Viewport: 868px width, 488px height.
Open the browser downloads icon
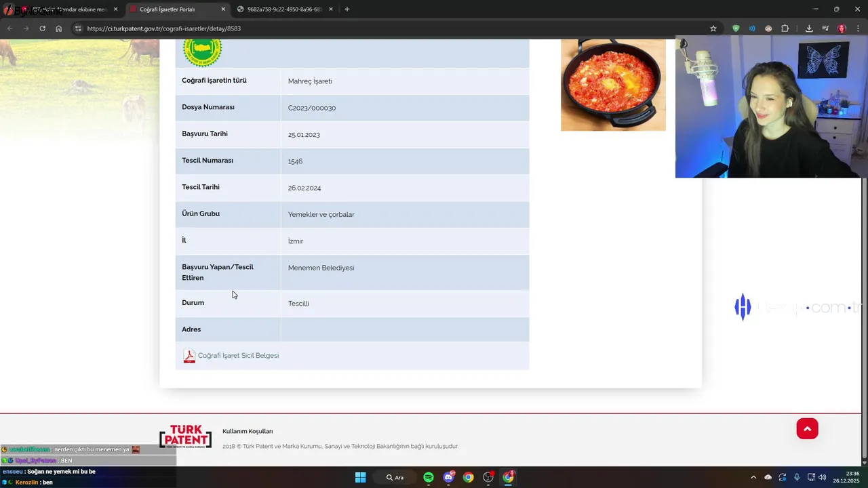point(809,28)
